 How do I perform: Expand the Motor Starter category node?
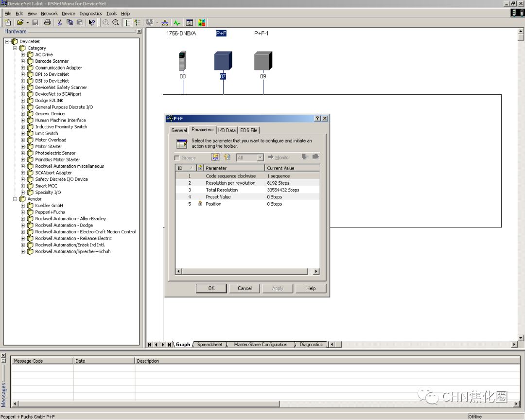coord(23,146)
